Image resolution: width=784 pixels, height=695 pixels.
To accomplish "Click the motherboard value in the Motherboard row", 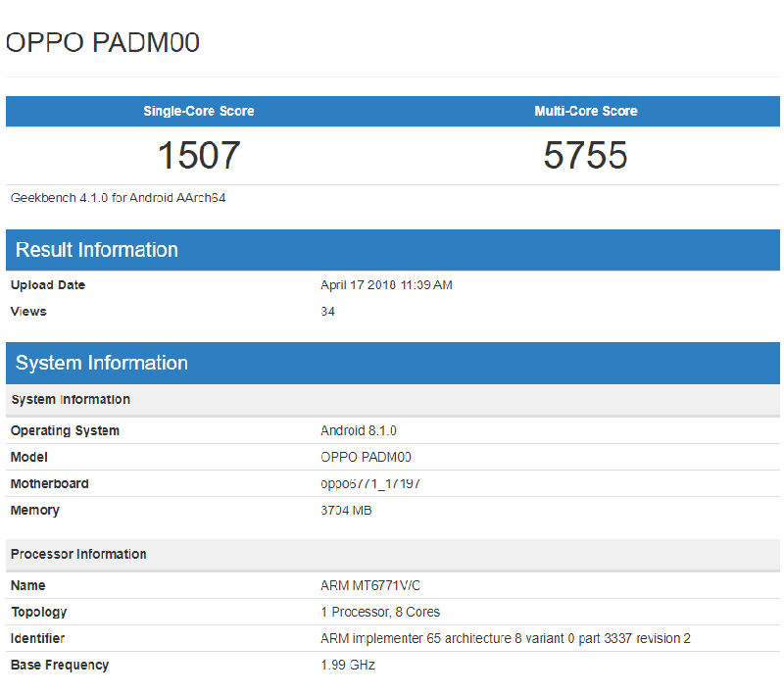I will tap(371, 483).
